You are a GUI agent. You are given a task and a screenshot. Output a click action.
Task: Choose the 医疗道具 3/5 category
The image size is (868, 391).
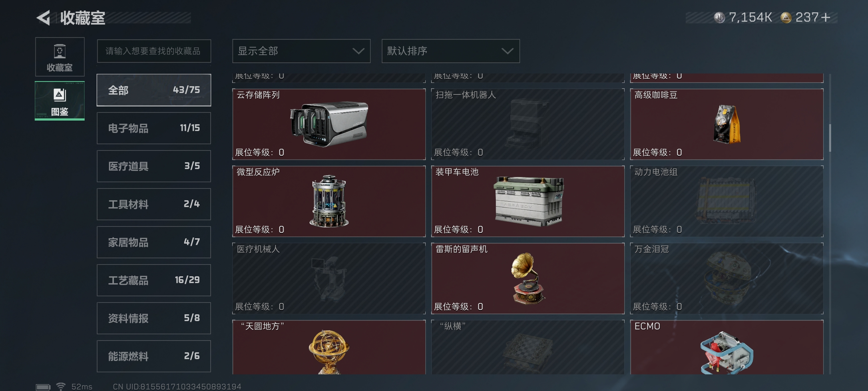154,166
